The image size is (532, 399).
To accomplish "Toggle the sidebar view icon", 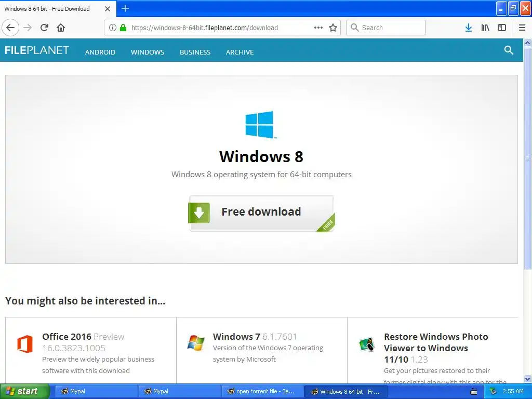I will coord(502,28).
